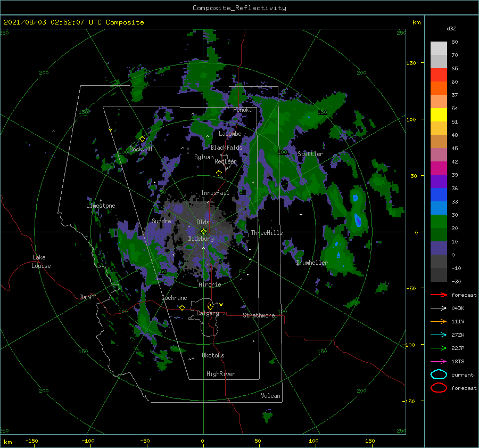
Task: Click the Lake Louise label
Action: [x=41, y=262]
